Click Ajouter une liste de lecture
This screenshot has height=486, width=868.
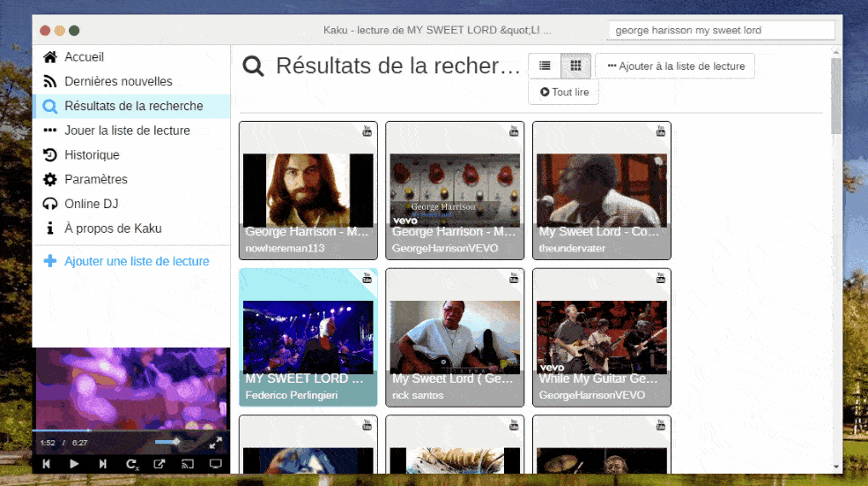131,261
